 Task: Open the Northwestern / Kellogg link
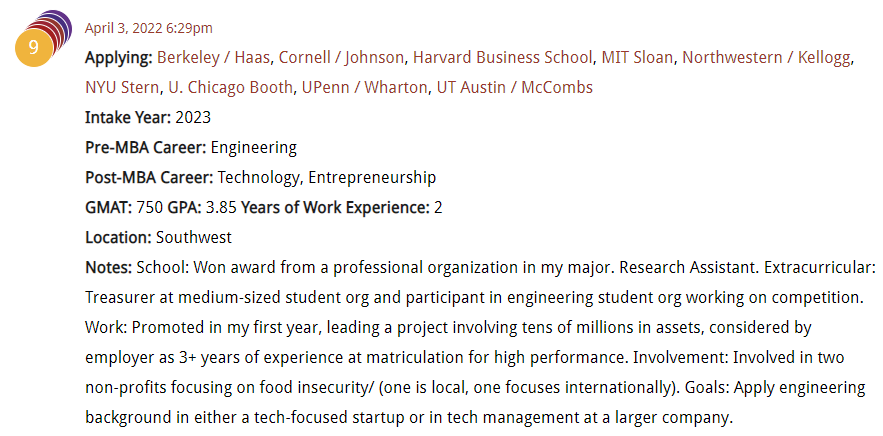point(765,57)
